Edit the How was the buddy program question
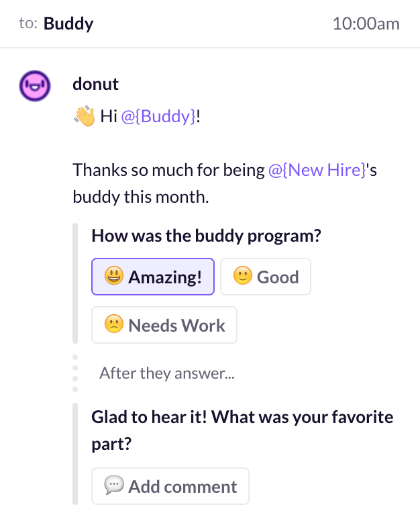 coord(206,236)
